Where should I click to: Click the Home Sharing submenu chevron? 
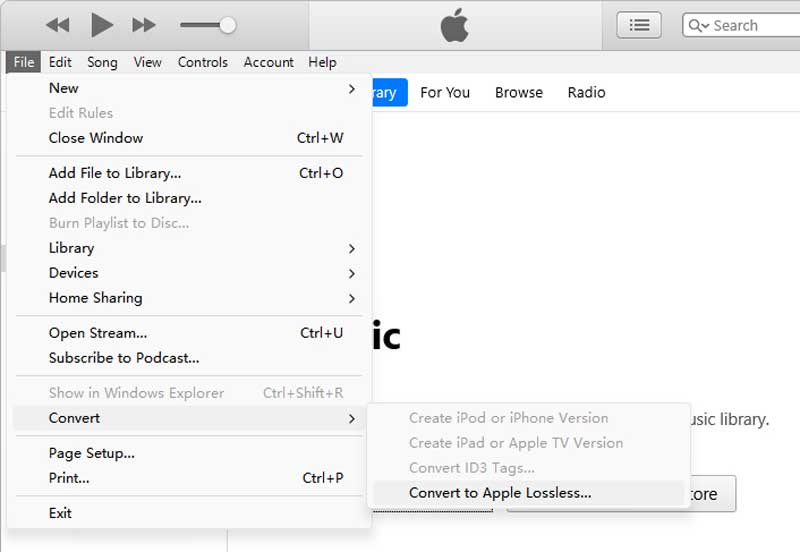point(352,298)
